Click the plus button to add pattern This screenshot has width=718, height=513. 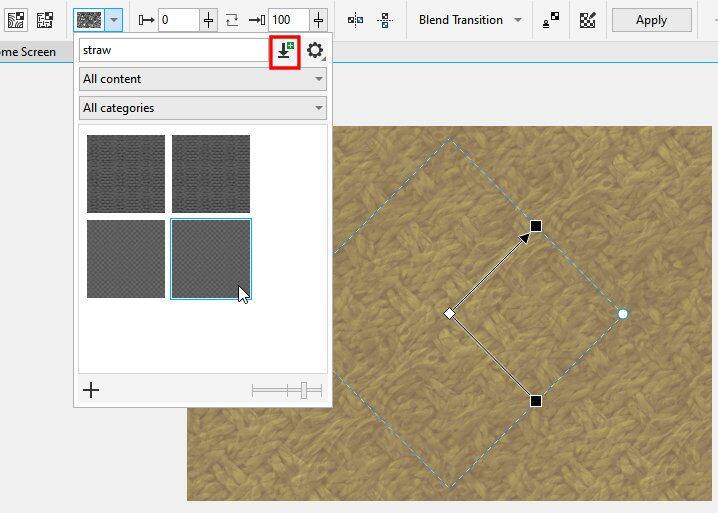coord(91,390)
